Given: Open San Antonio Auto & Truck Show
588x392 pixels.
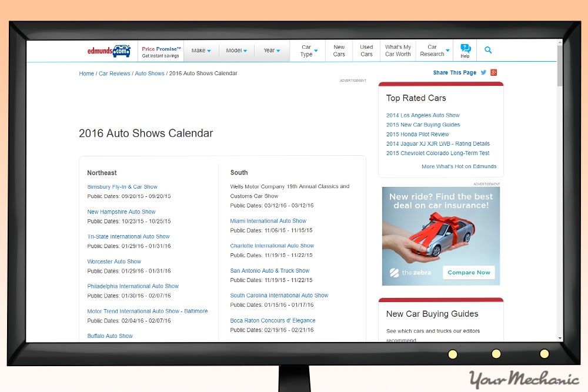Looking at the screenshot, I should pyautogui.click(x=270, y=270).
